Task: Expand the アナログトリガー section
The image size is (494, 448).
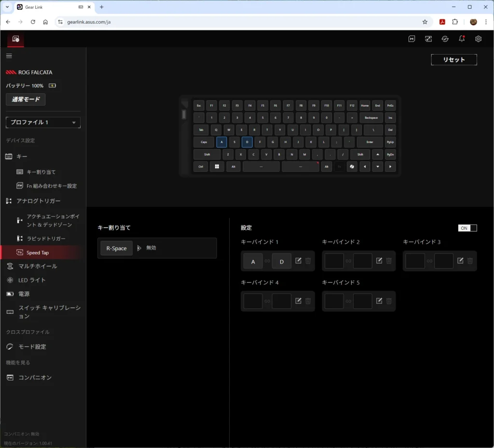Action: click(39, 201)
